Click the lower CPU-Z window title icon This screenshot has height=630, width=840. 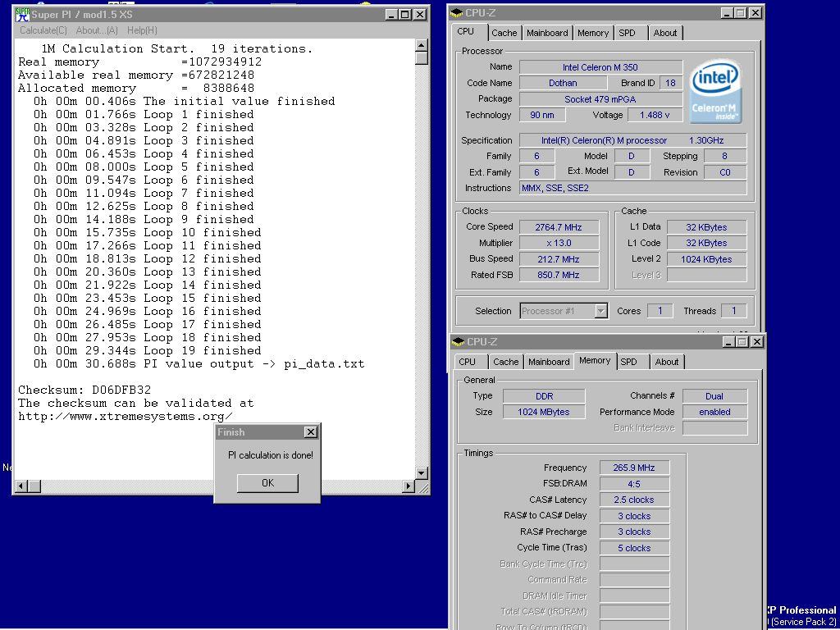(x=458, y=342)
